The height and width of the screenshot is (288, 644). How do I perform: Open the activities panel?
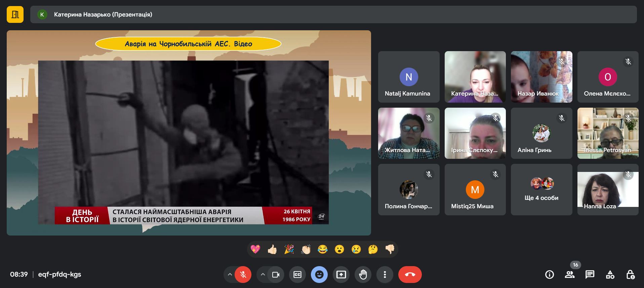(610, 275)
